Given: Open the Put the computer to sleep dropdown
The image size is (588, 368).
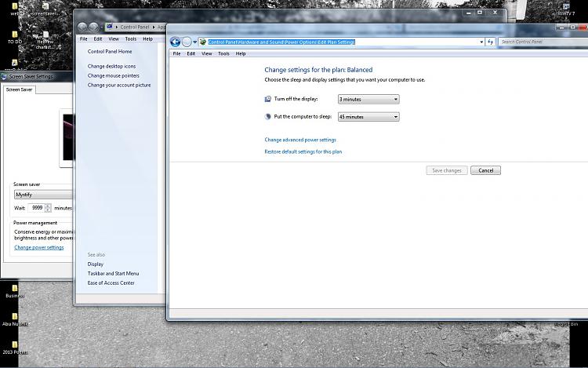Looking at the screenshot, I should pos(368,117).
